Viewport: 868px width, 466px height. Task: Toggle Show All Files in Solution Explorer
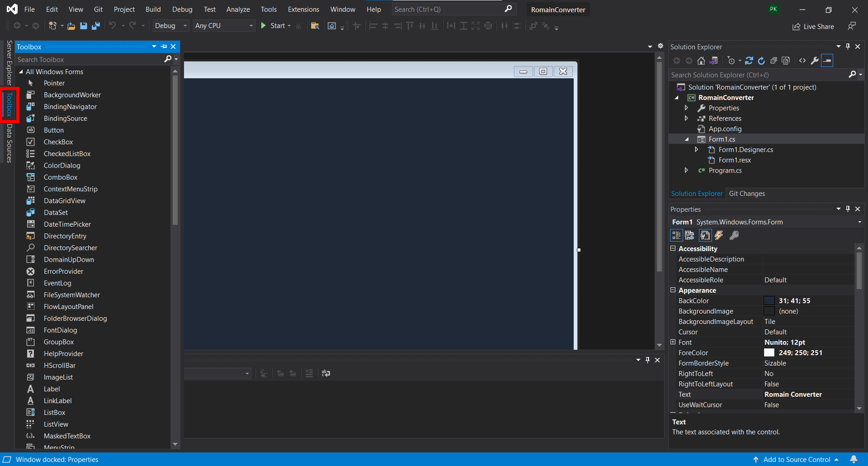pos(786,61)
